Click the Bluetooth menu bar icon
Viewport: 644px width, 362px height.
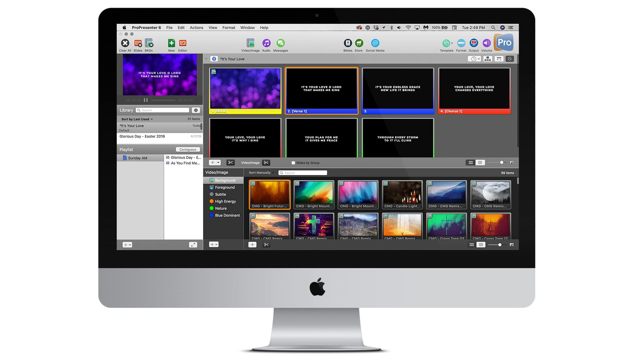tap(391, 27)
